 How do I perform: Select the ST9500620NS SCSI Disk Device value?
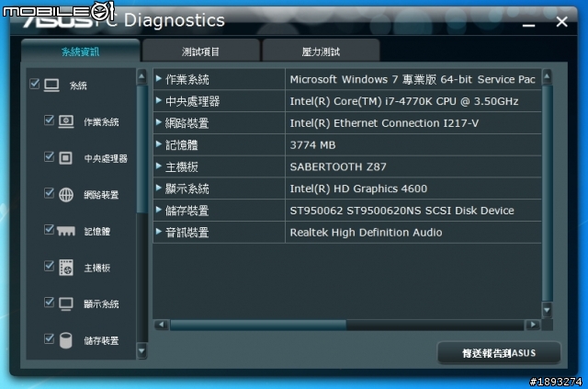(x=401, y=211)
